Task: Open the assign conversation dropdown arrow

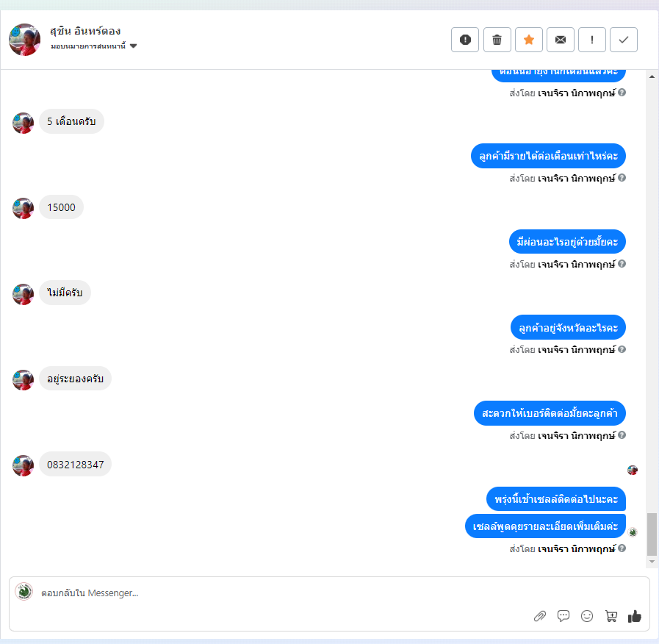Action: coord(133,46)
